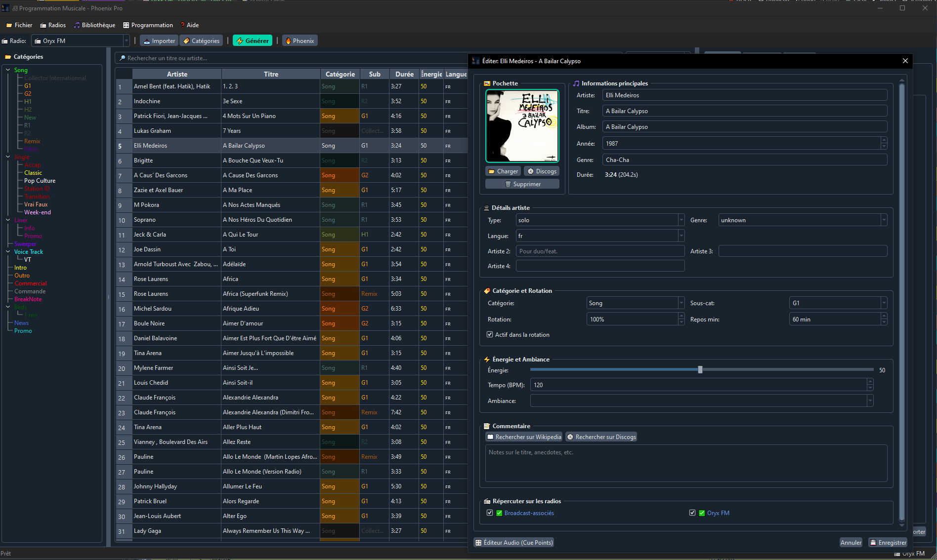Toggle the Oryx FM checkbox

[x=692, y=513]
